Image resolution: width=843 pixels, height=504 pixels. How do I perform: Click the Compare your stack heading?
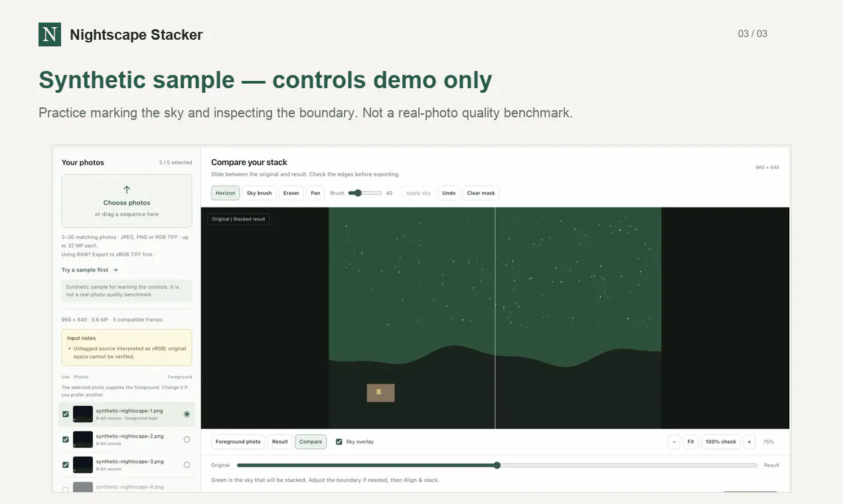(x=249, y=162)
